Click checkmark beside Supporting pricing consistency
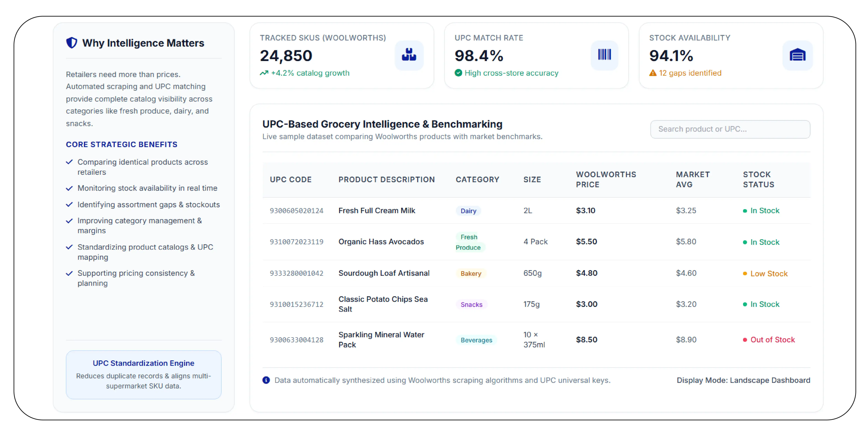This screenshot has height=431, width=868. click(x=69, y=273)
